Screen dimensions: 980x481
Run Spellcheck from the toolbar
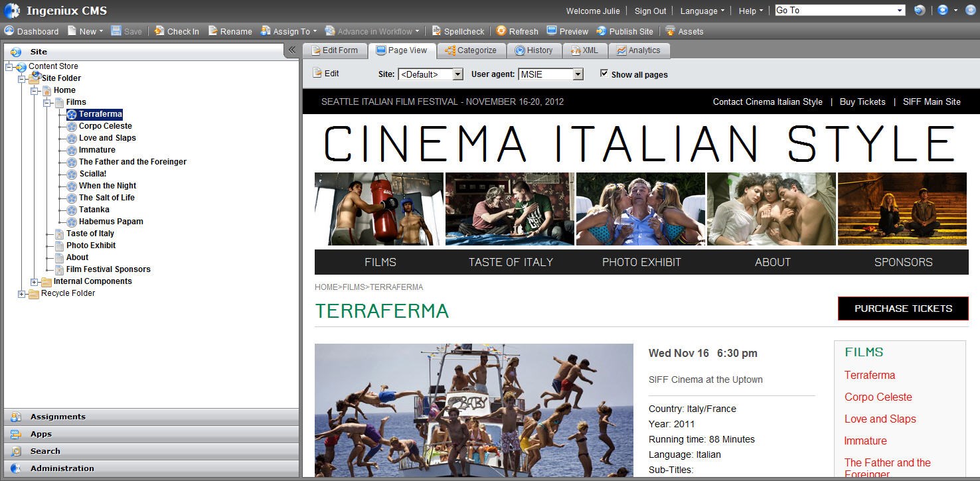click(458, 31)
